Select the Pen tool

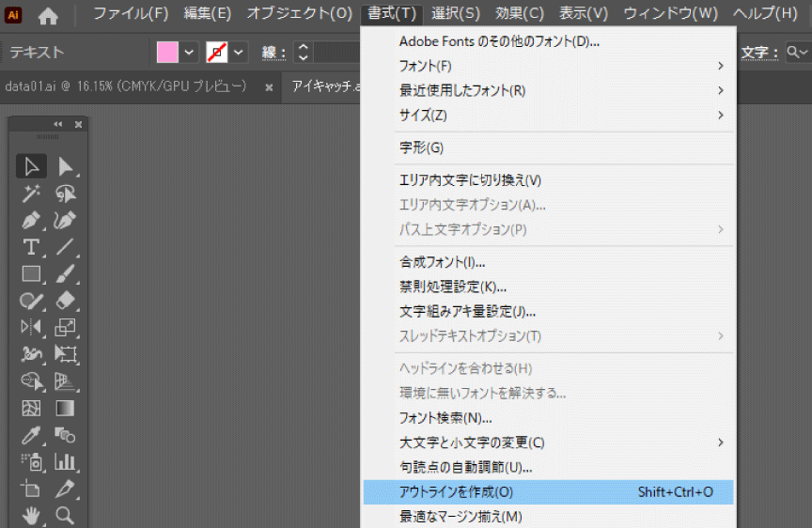coord(31,221)
